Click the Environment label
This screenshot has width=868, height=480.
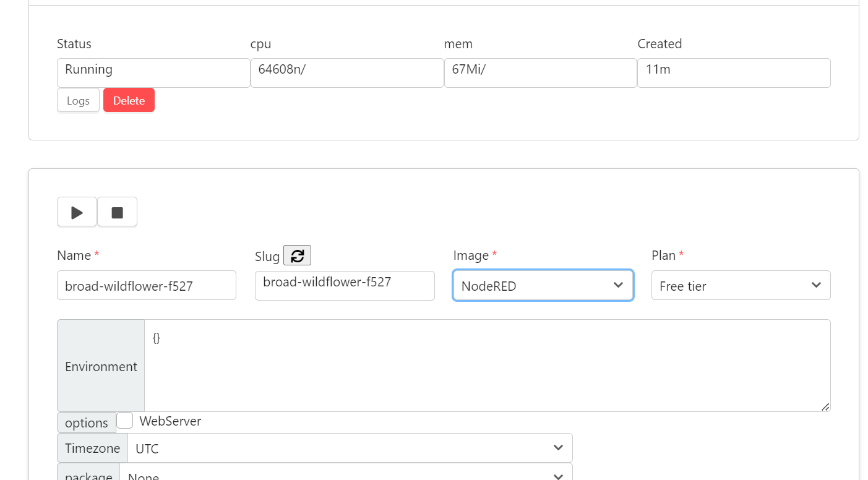(x=101, y=366)
